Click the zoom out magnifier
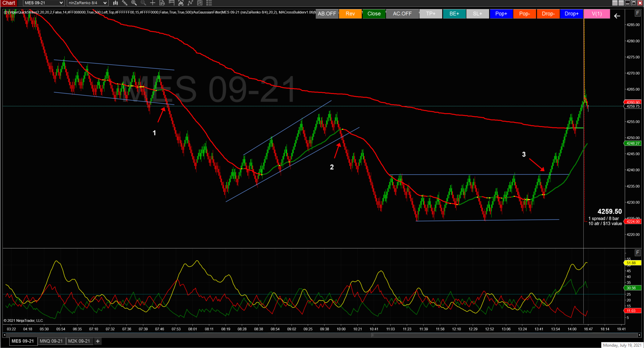 click(143, 3)
